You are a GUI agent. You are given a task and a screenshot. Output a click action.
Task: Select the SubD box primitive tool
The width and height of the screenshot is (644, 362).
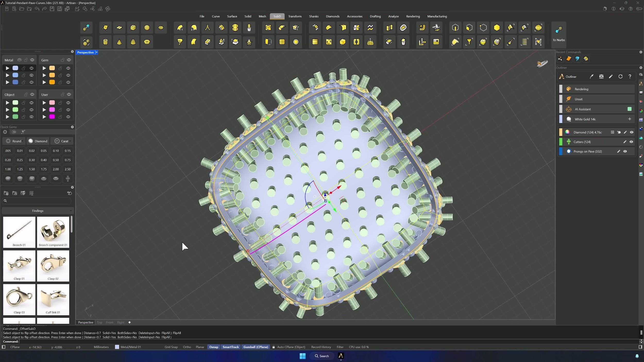pos(133,28)
